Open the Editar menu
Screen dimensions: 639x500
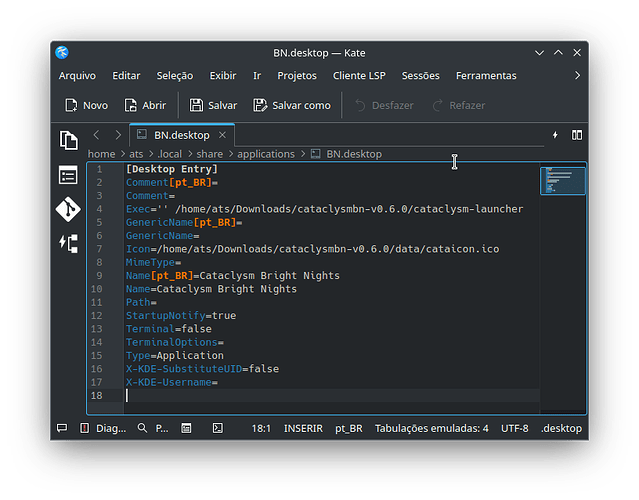[126, 76]
